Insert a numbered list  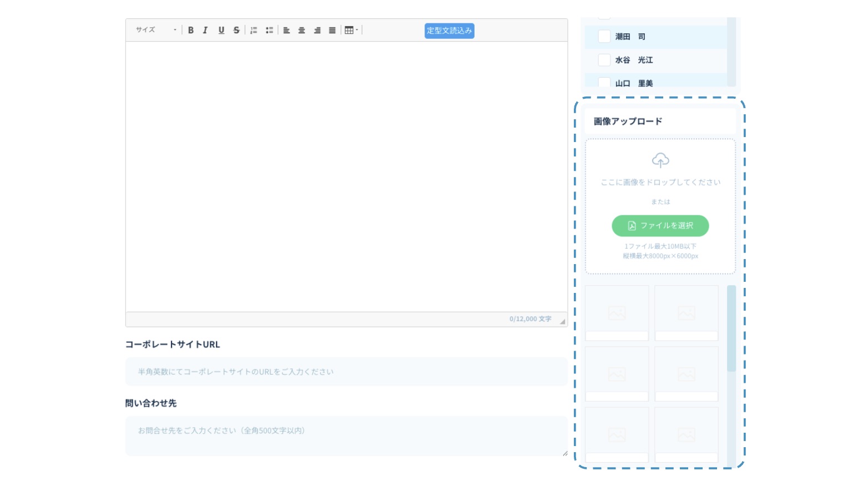[x=254, y=31]
